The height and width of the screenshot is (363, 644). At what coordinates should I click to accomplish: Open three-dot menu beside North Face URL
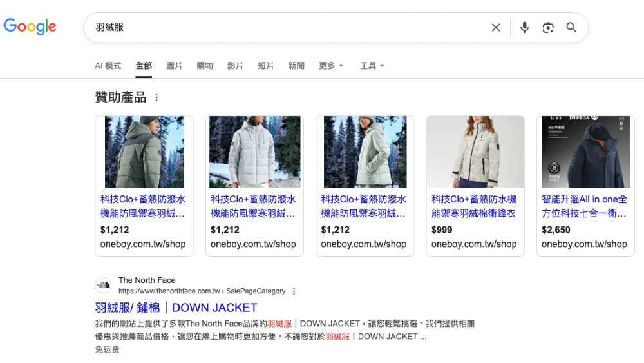[294, 291]
